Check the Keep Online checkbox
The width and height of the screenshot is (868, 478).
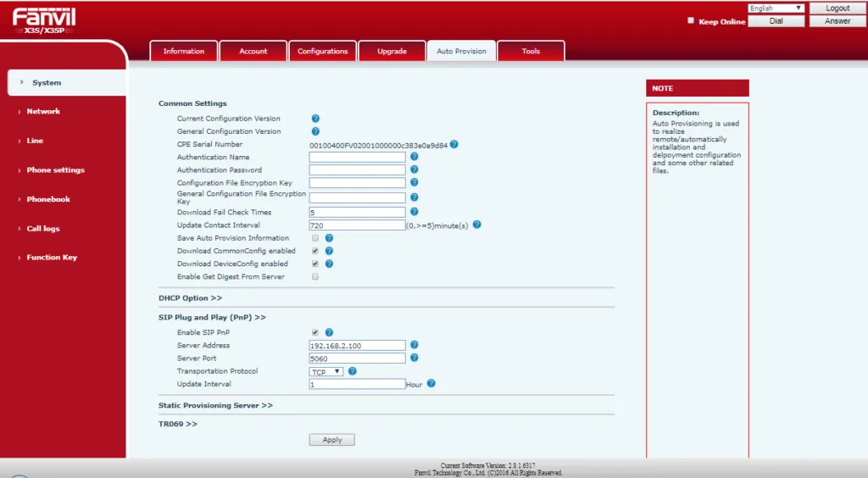pyautogui.click(x=691, y=20)
